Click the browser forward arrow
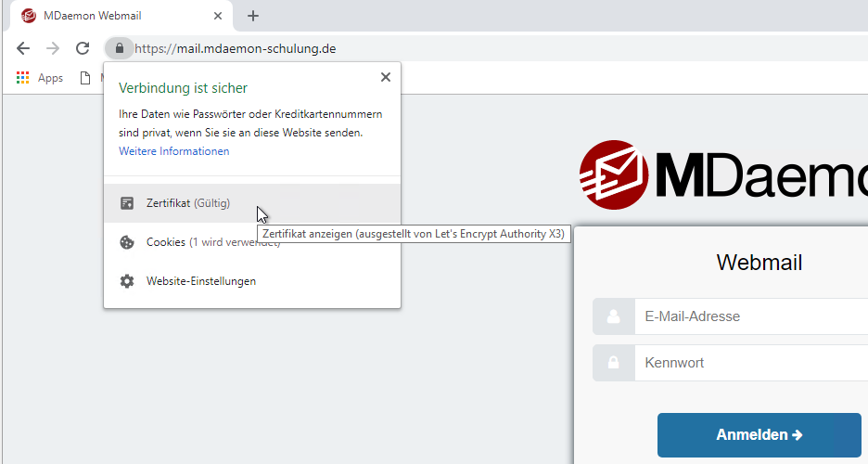 click(53, 48)
